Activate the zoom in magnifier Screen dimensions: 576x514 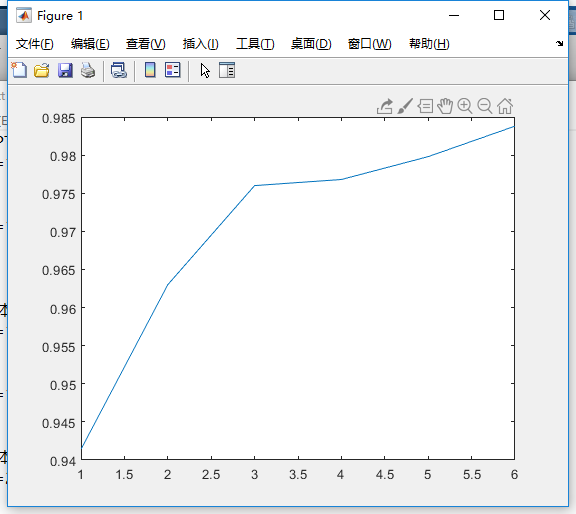(465, 106)
